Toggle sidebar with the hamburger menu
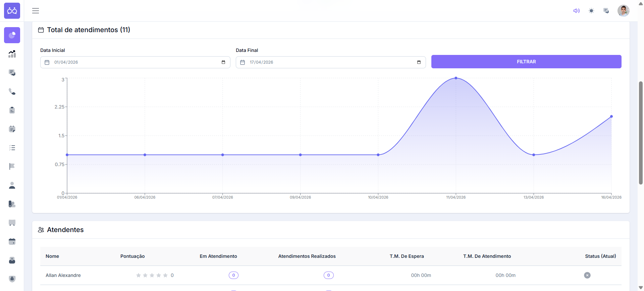The image size is (644, 291). (x=36, y=11)
